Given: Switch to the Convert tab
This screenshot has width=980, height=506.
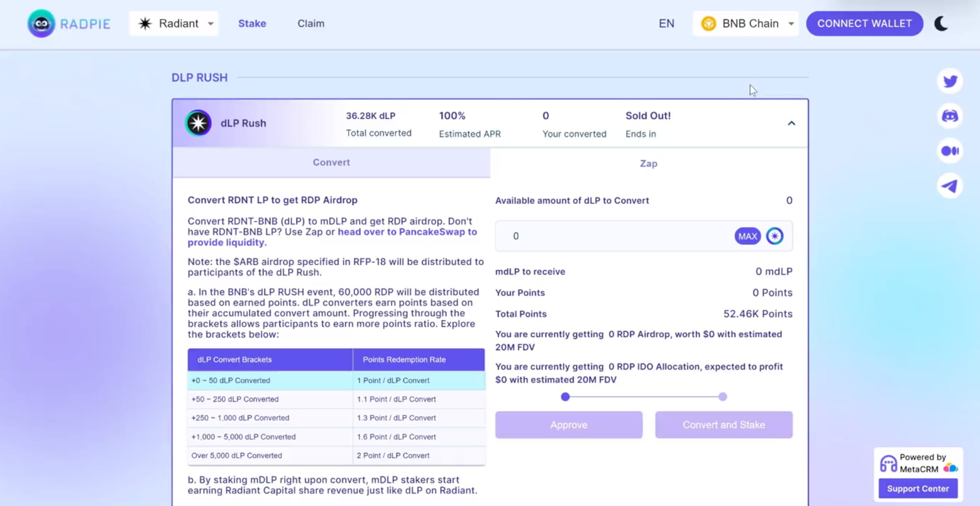Looking at the screenshot, I should [331, 163].
